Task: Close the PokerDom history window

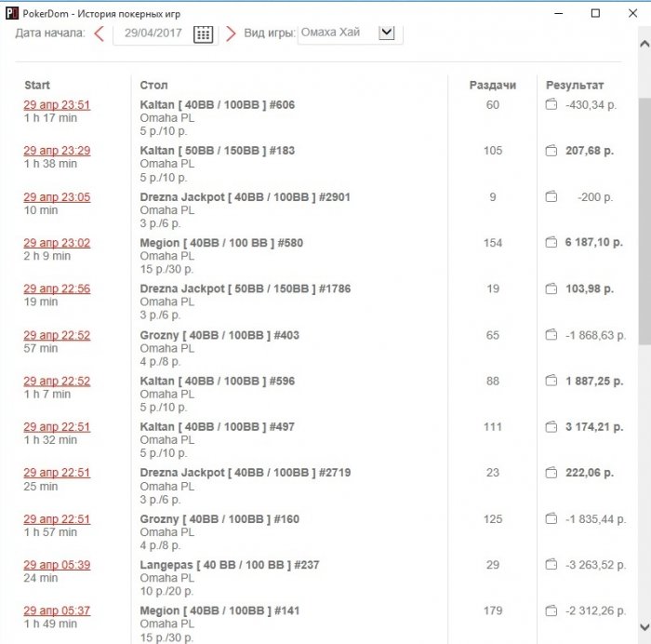Action: tap(632, 13)
